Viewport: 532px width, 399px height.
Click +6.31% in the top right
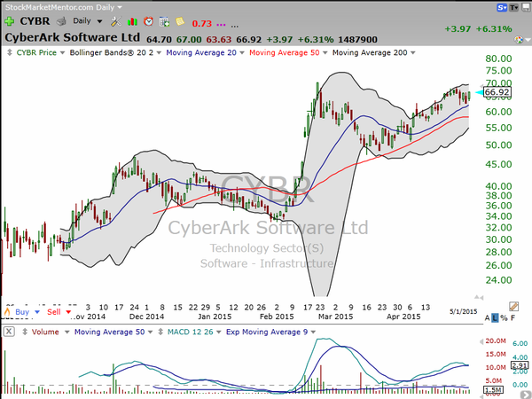click(x=494, y=29)
